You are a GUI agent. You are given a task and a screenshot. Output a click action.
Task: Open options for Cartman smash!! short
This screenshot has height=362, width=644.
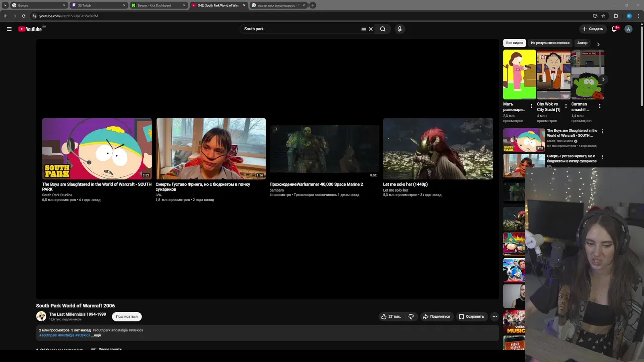(599, 106)
